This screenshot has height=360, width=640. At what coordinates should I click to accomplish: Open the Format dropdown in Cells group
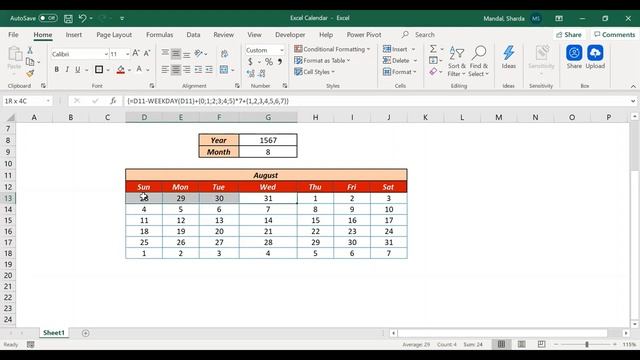400,72
